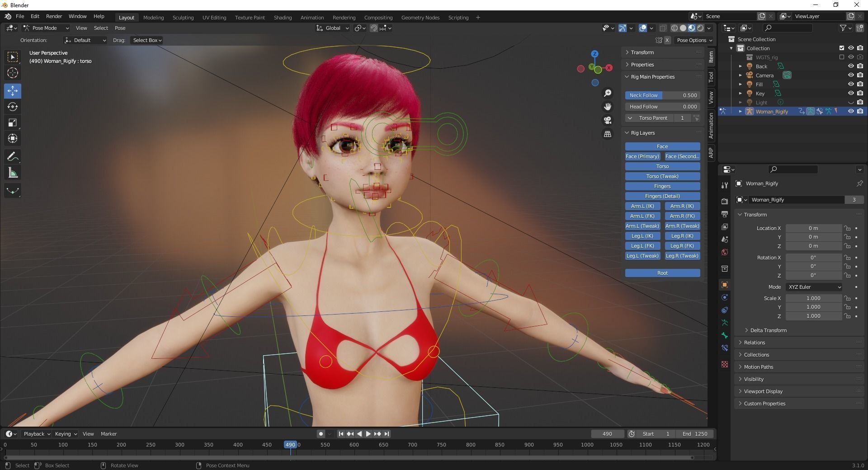Toggle camera view icon
This screenshot has width=868, height=470.
pos(608,120)
